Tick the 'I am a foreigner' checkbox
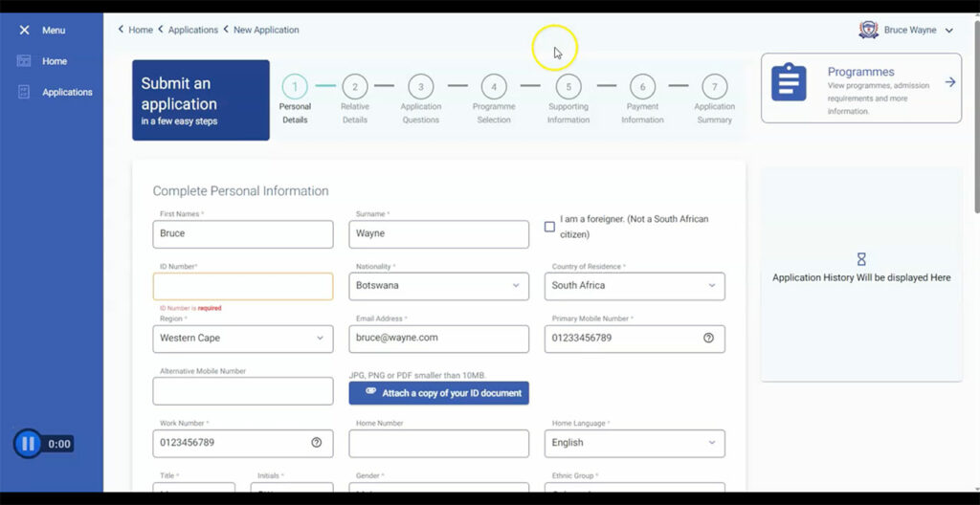This screenshot has width=980, height=505. pos(549,227)
